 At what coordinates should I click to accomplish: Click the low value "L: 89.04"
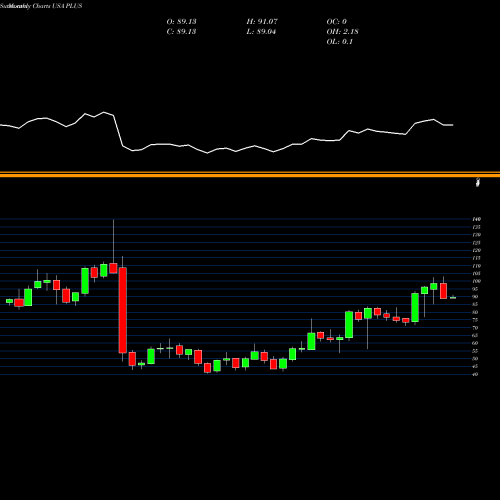point(261,32)
